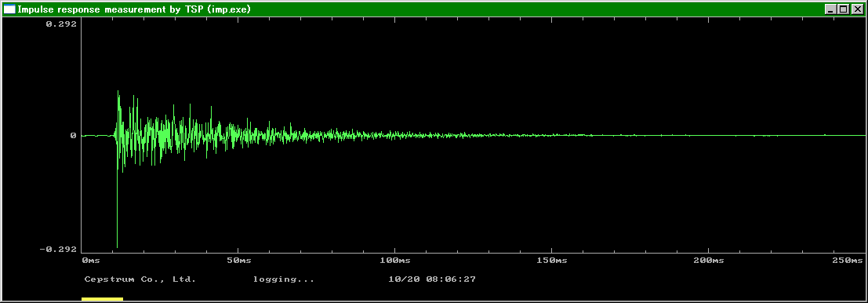Maximize the impulse response measurement window
Image resolution: width=868 pixels, height=303 pixels.
843,9
